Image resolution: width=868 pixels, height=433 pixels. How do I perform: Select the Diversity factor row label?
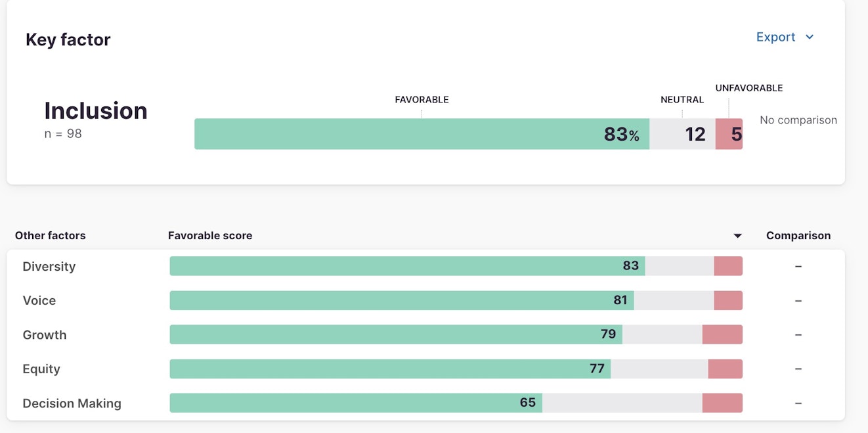[49, 266]
